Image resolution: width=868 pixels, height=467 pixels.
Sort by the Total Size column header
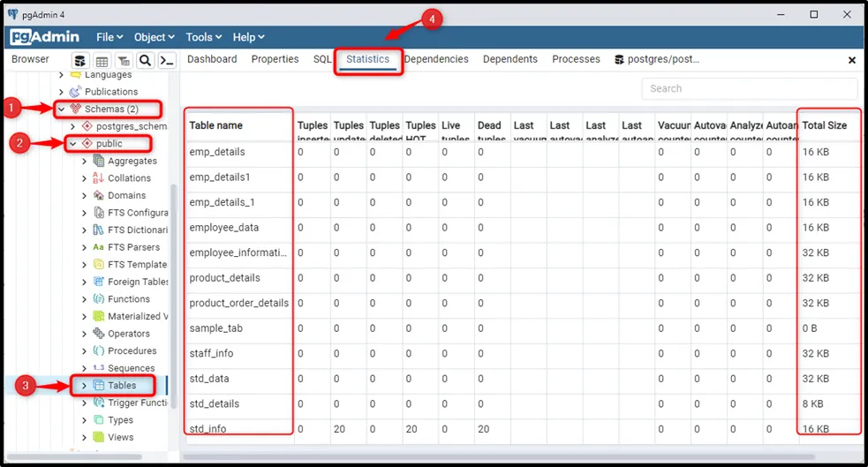pyautogui.click(x=825, y=125)
